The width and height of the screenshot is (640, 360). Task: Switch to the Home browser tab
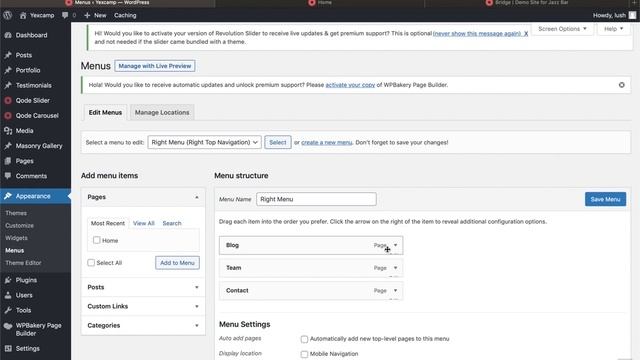pyautogui.click(x=321, y=2)
